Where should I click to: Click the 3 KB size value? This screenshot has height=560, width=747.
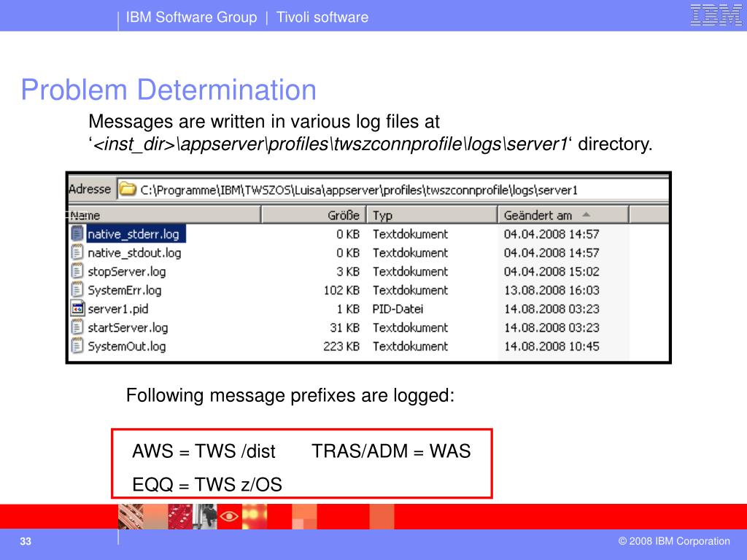tap(348, 271)
